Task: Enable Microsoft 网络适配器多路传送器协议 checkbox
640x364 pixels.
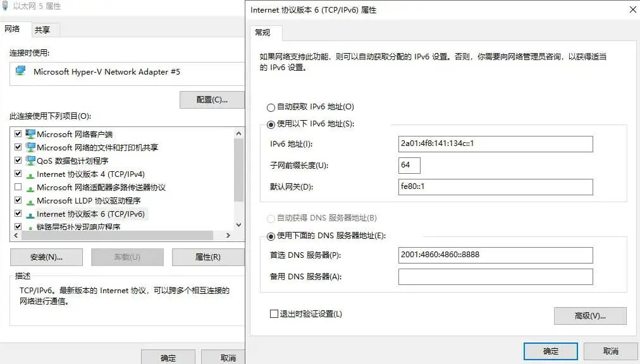Action: pyautogui.click(x=18, y=188)
